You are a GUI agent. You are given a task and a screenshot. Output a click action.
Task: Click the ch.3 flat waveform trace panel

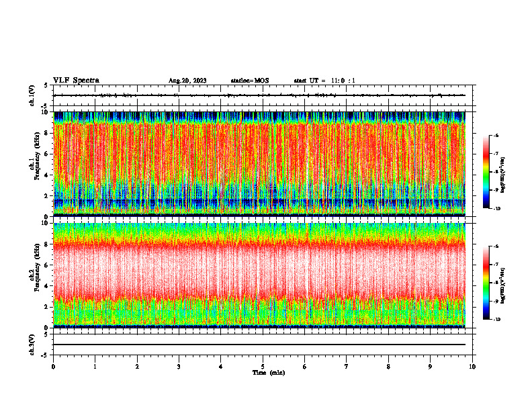tap(263, 345)
